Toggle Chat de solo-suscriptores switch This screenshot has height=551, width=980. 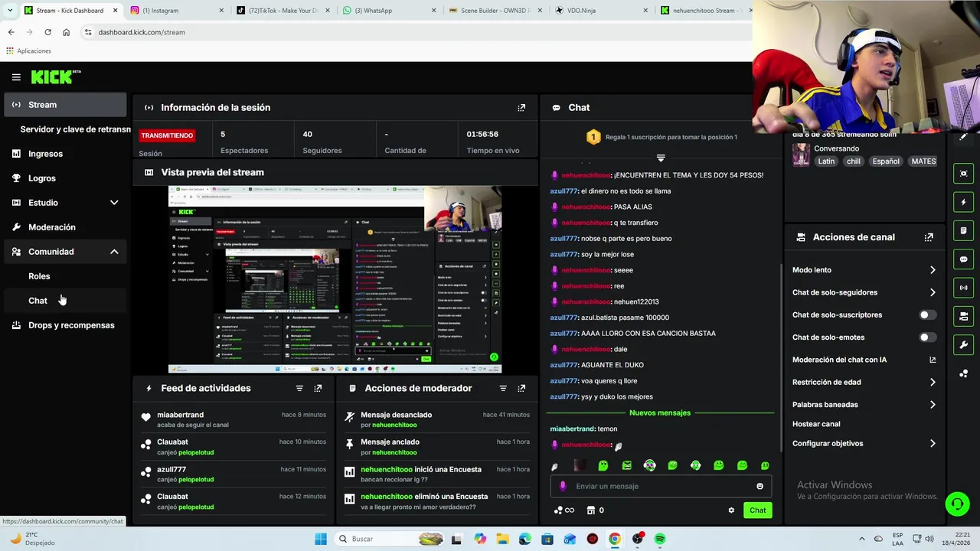click(x=927, y=315)
